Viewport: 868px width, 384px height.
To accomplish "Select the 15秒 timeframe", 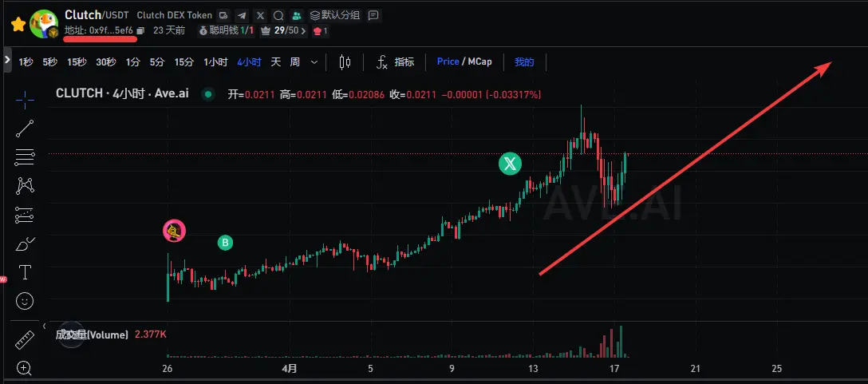I will click(x=77, y=62).
